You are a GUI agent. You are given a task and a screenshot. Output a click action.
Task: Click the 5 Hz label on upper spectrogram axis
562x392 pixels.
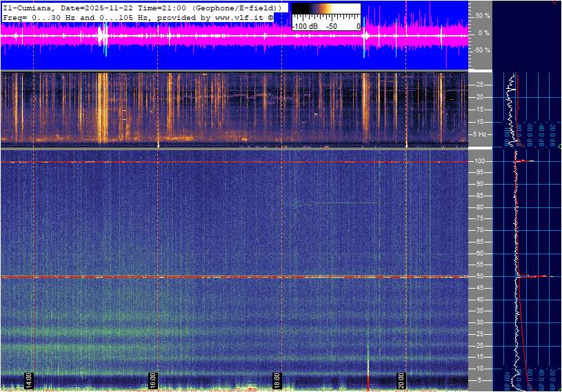coord(478,134)
